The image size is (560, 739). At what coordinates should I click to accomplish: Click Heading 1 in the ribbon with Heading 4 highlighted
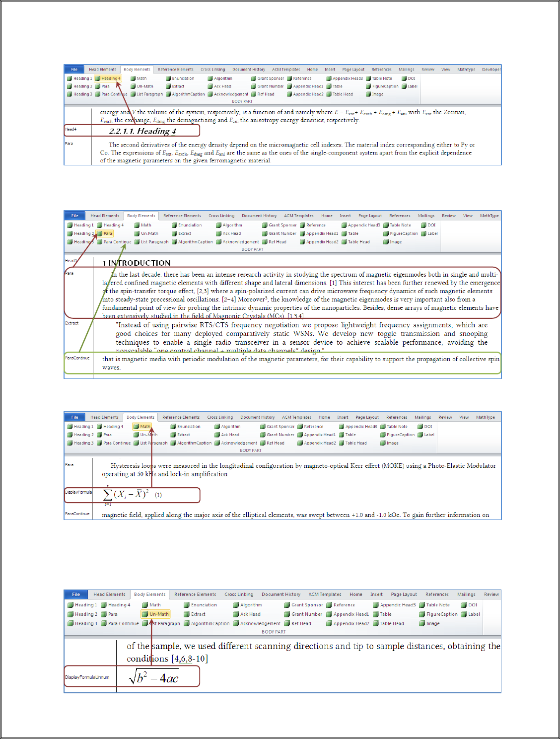pos(79,78)
